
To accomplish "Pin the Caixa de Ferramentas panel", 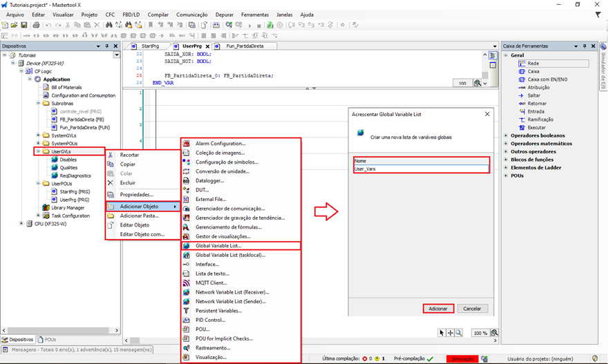I will (585, 46).
